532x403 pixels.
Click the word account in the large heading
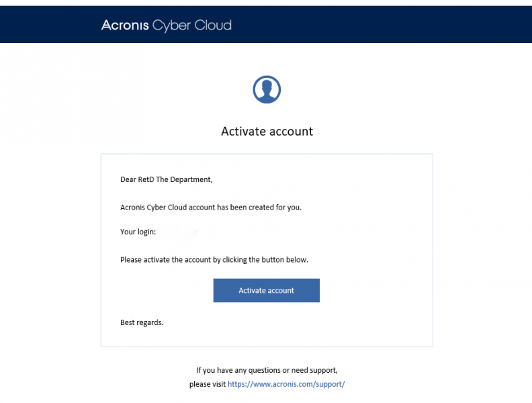291,132
